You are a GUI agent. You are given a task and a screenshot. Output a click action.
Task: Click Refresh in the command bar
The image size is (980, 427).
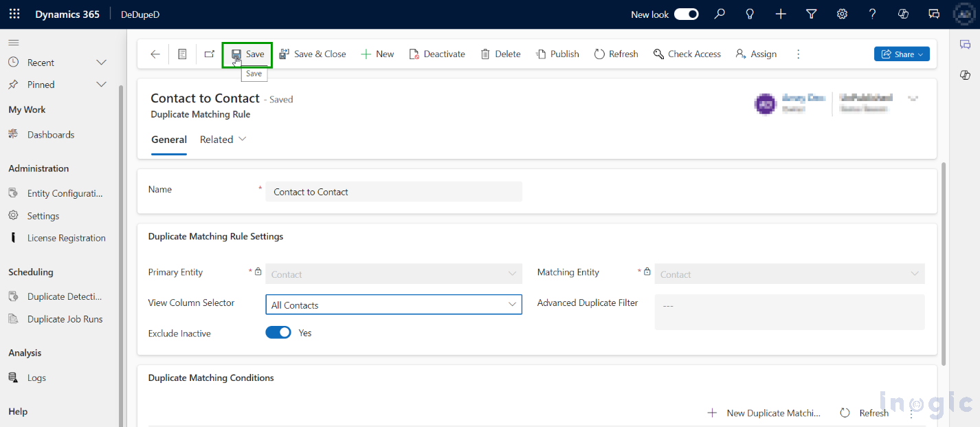tap(616, 54)
